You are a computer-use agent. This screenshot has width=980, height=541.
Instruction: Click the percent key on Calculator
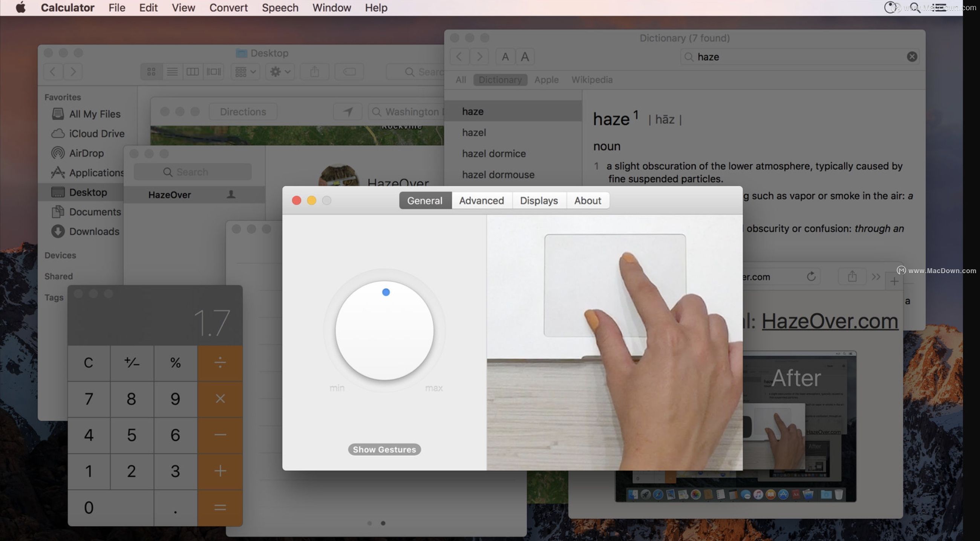pyautogui.click(x=175, y=363)
